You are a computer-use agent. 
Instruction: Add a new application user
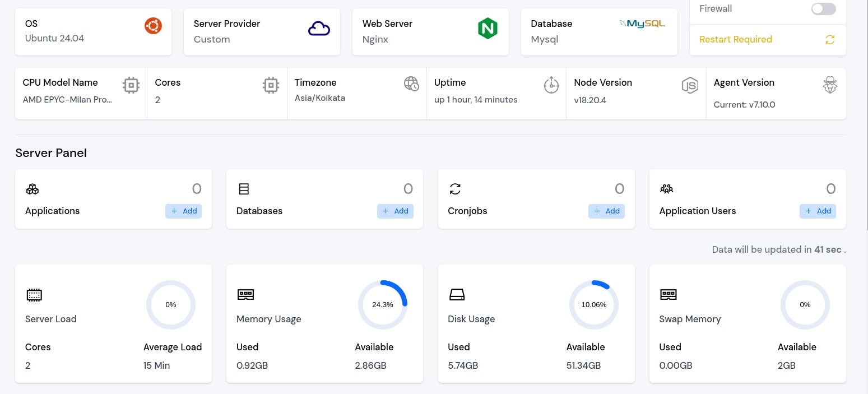coord(818,211)
